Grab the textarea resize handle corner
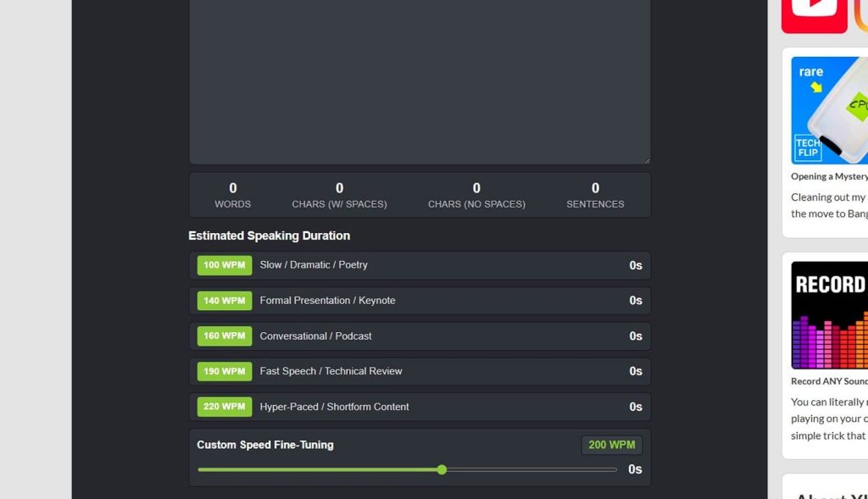The height and width of the screenshot is (499, 868). point(647,160)
